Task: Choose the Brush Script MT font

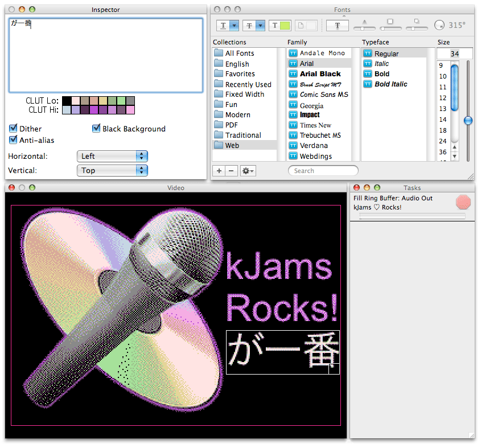Action: click(319, 84)
